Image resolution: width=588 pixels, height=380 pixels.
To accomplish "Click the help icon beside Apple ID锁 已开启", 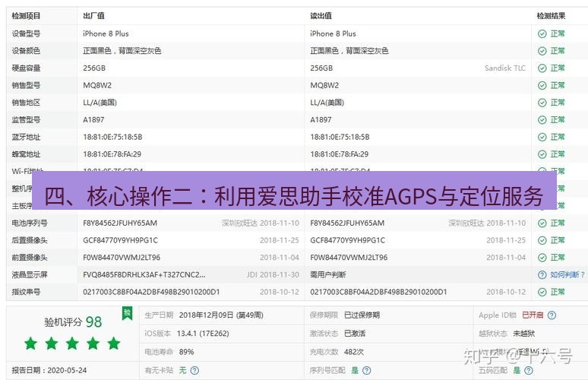I will click(552, 315).
